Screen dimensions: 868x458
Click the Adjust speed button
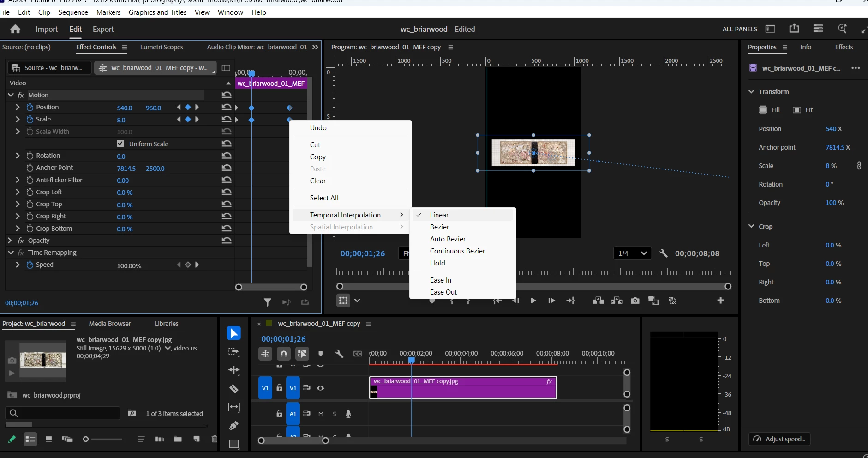779,439
